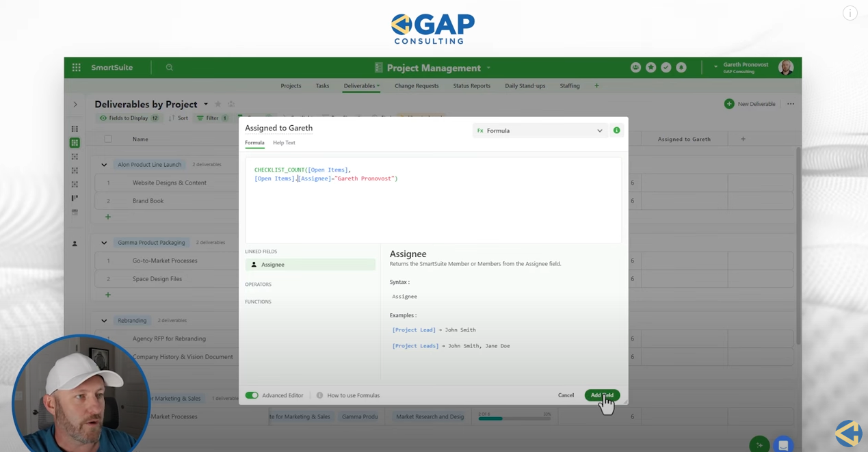Expand the Operators section
The width and height of the screenshot is (868, 452).
point(258,284)
